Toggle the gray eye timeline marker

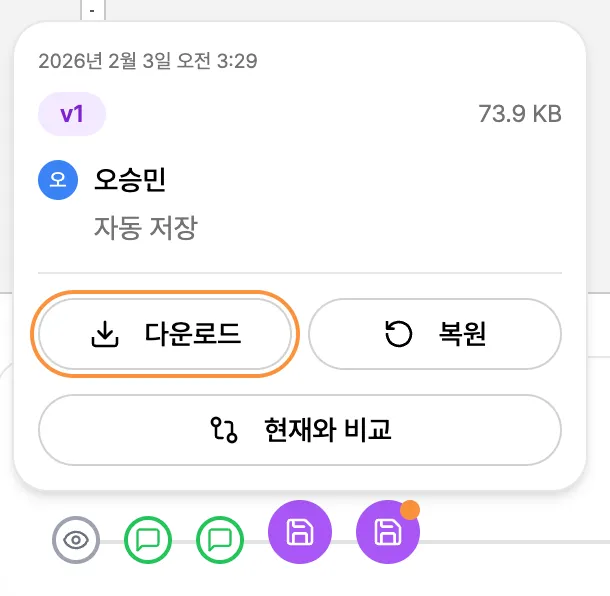[76, 541]
